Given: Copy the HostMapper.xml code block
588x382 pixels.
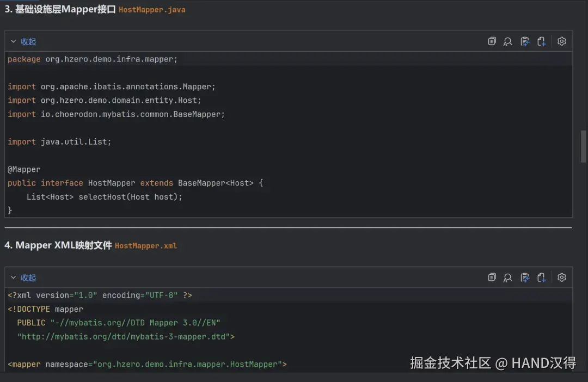Looking at the screenshot, I should click(x=492, y=278).
